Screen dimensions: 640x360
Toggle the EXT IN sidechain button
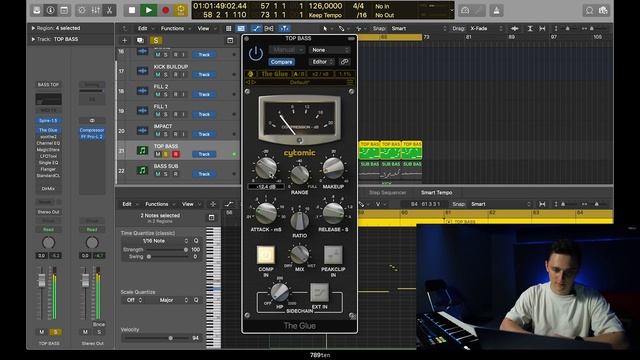[319, 292]
